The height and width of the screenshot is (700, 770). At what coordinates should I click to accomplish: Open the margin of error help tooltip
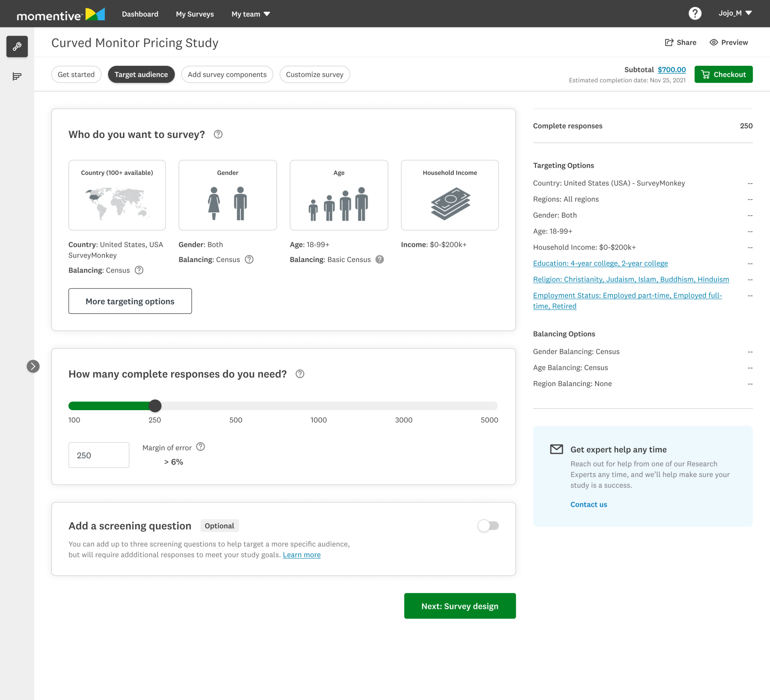coord(201,446)
